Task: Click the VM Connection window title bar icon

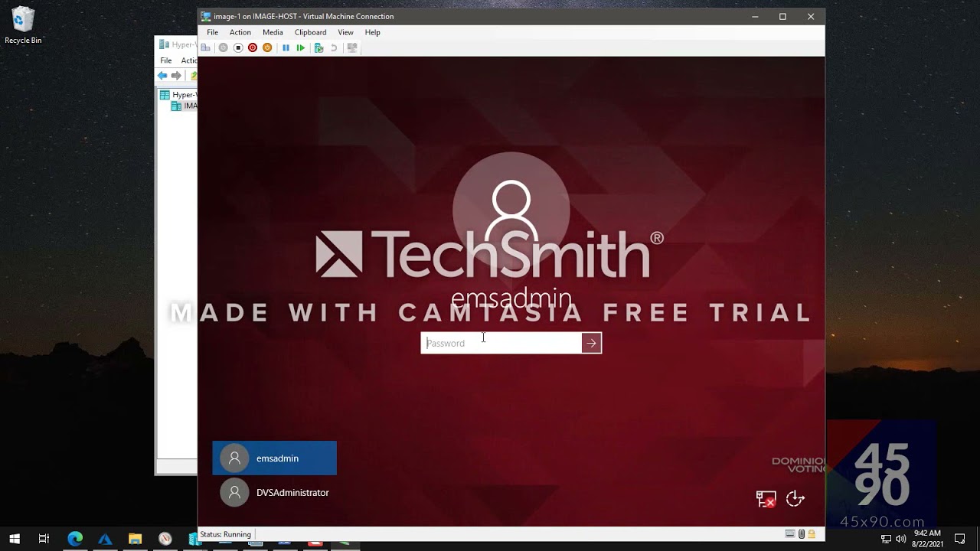Action: click(x=205, y=16)
